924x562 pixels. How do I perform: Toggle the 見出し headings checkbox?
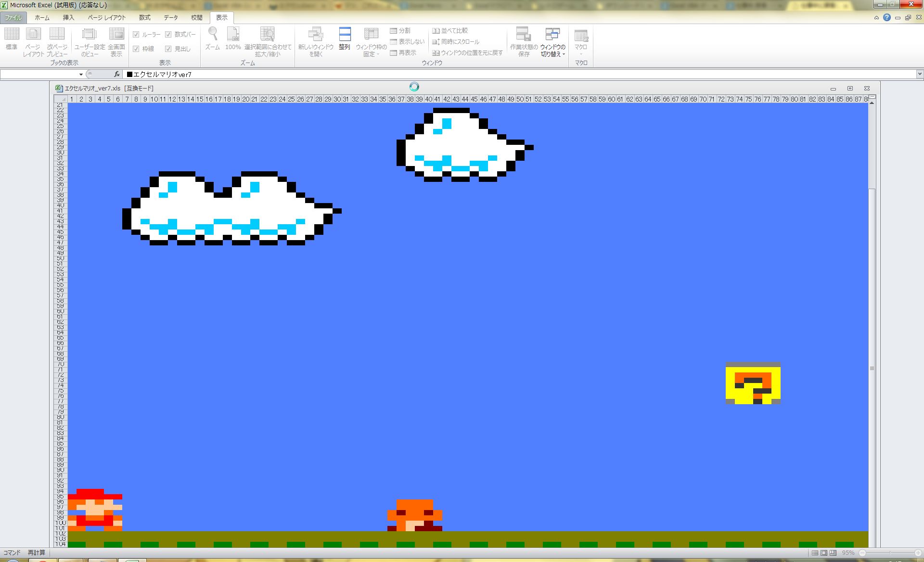168,49
